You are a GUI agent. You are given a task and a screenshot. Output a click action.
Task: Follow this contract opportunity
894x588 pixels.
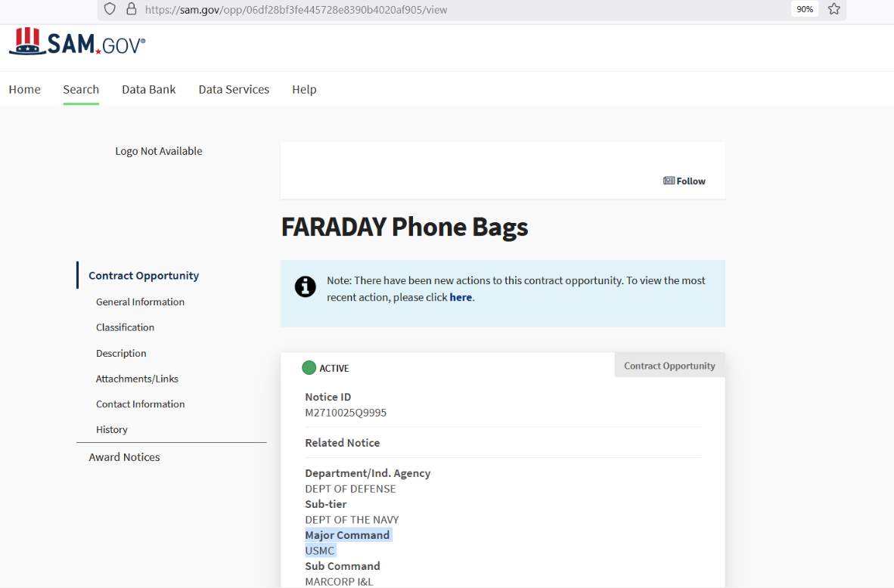pyautogui.click(x=684, y=181)
